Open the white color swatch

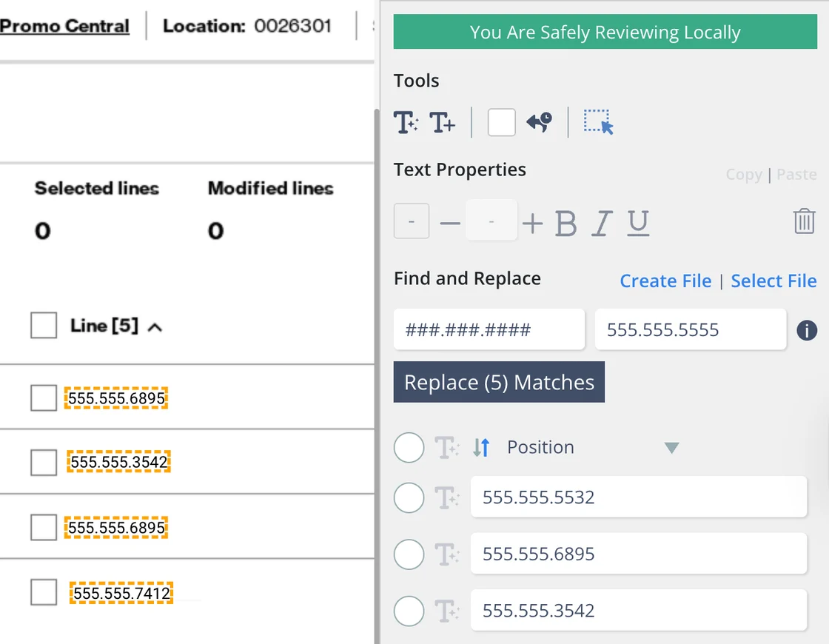click(501, 123)
